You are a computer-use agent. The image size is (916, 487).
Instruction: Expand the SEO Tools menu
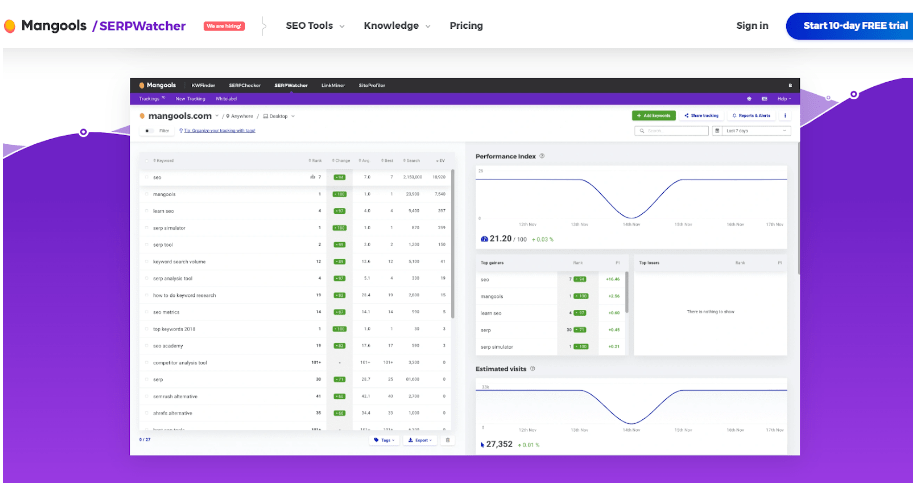point(315,26)
